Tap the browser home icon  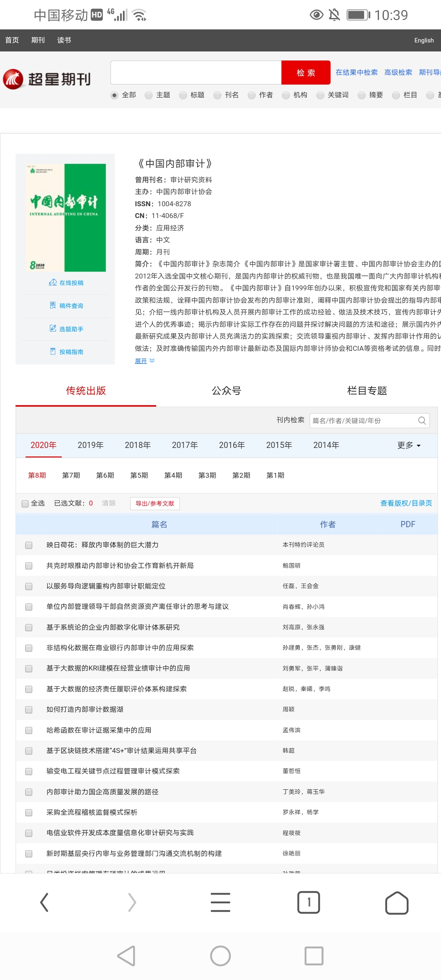pos(396,902)
